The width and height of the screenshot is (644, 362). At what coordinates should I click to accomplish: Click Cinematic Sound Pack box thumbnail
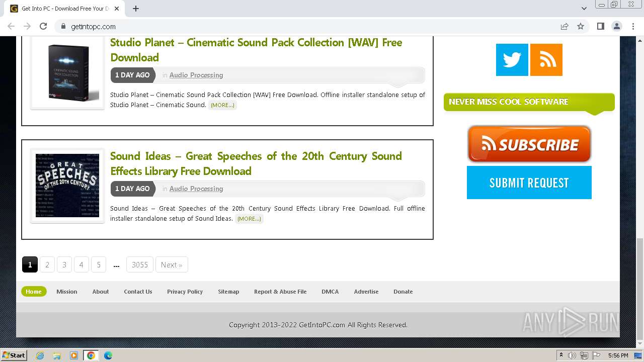pos(67,73)
